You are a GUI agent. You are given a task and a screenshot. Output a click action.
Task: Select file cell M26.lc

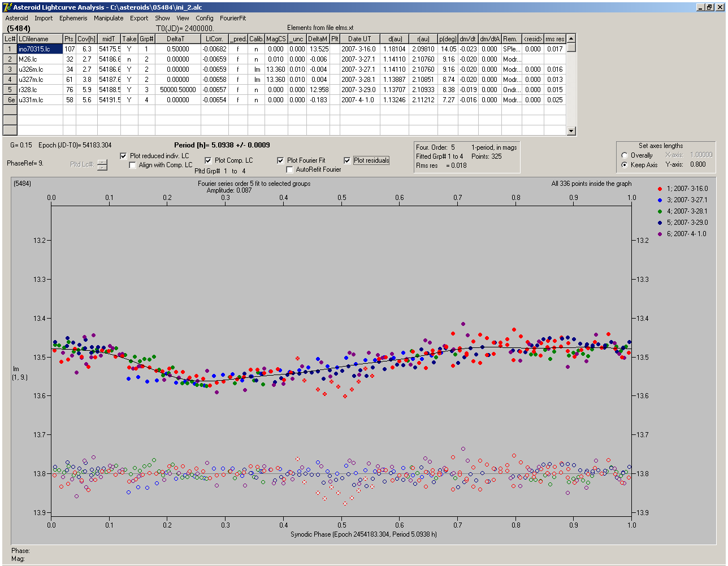click(x=40, y=59)
